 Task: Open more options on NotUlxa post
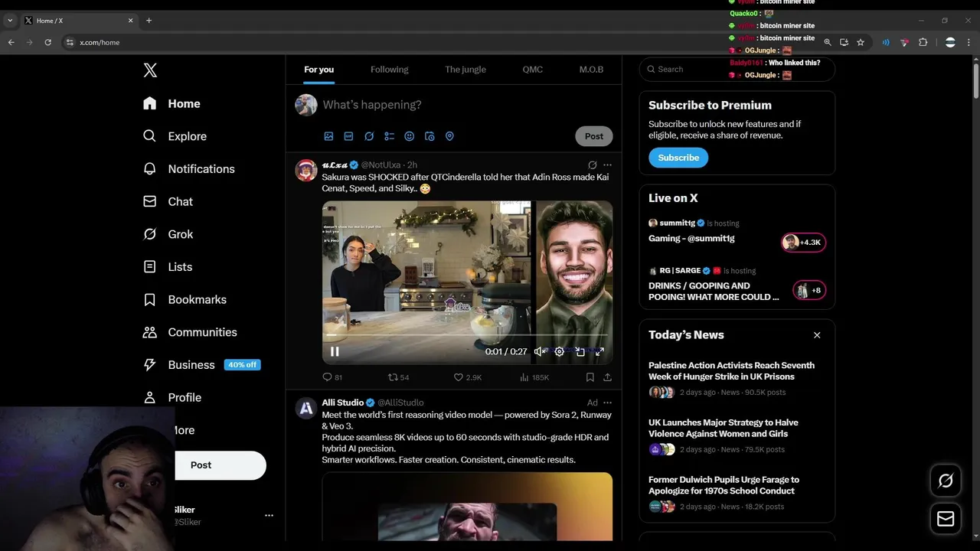coord(607,165)
